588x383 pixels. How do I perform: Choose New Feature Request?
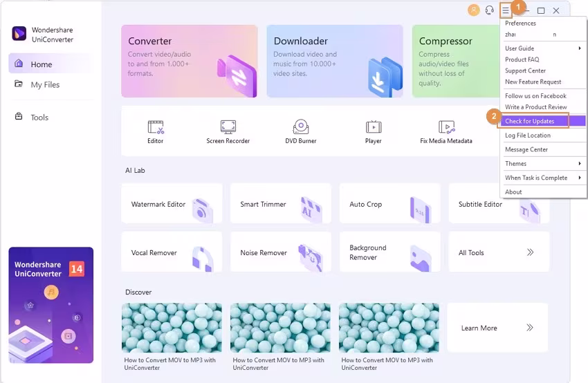click(x=543, y=82)
